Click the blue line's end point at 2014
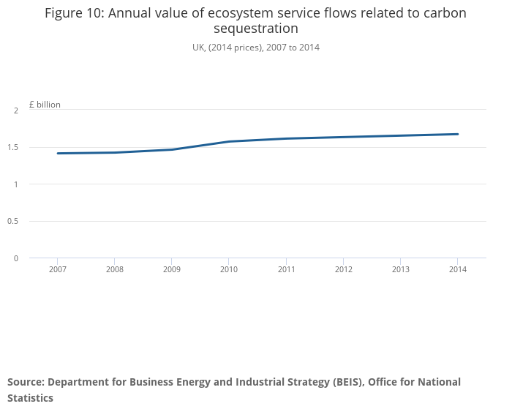 [x=457, y=134]
